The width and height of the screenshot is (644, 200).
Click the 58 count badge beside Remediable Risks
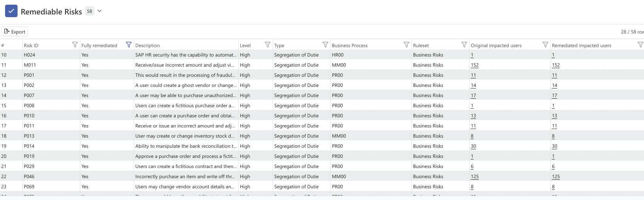(x=90, y=11)
